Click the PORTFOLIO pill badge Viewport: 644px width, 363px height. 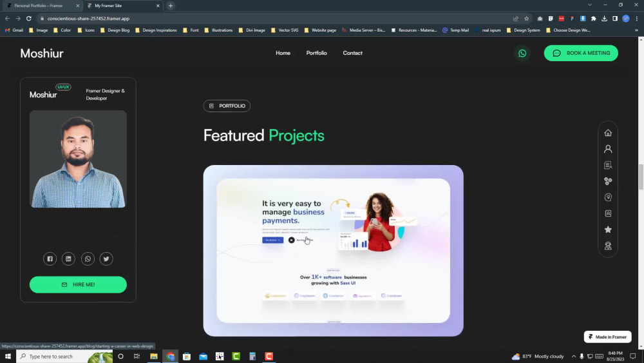[x=227, y=106]
